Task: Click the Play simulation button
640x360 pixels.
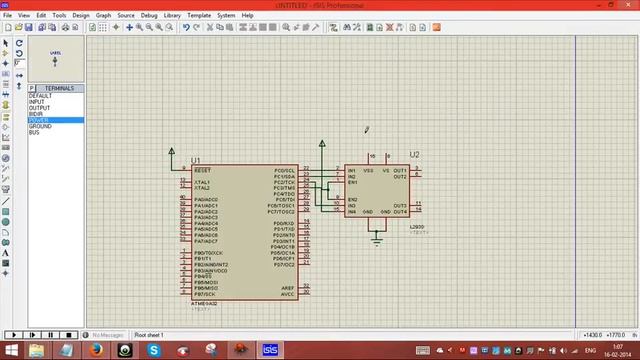Action: pos(14,335)
